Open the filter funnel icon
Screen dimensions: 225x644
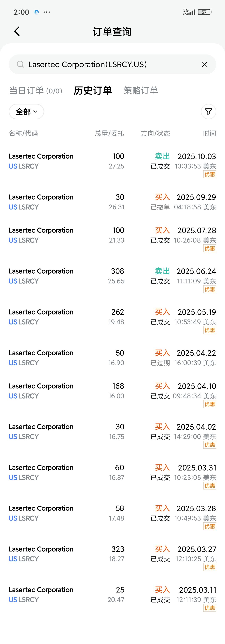tap(208, 112)
